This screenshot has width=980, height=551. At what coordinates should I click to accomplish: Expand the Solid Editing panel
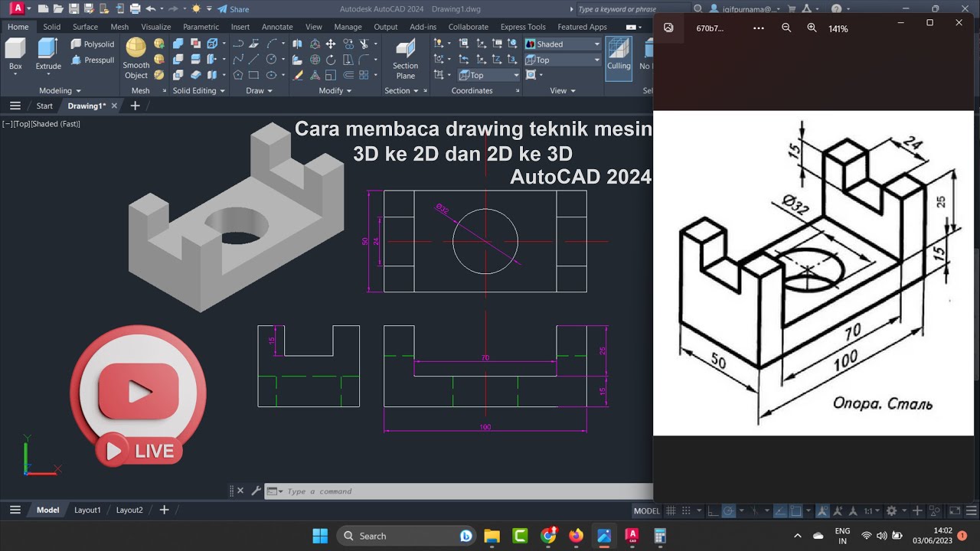(198, 90)
